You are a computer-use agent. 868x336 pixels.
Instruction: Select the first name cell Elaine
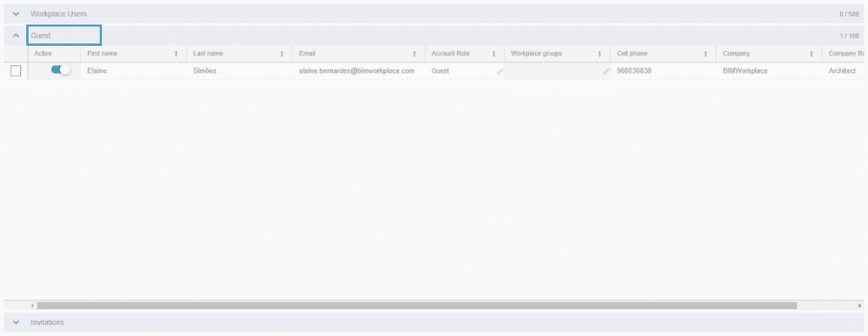coord(97,71)
